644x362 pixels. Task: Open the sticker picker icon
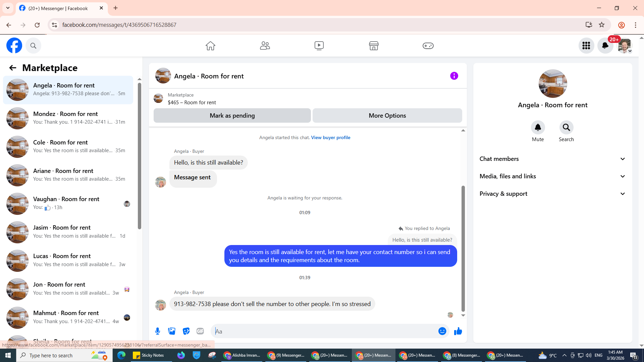(x=186, y=331)
